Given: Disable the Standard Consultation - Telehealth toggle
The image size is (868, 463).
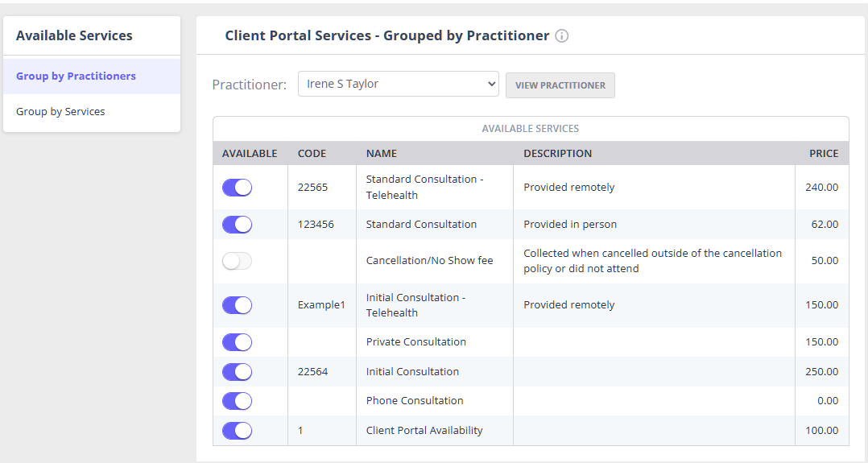Looking at the screenshot, I should pyautogui.click(x=237, y=188).
